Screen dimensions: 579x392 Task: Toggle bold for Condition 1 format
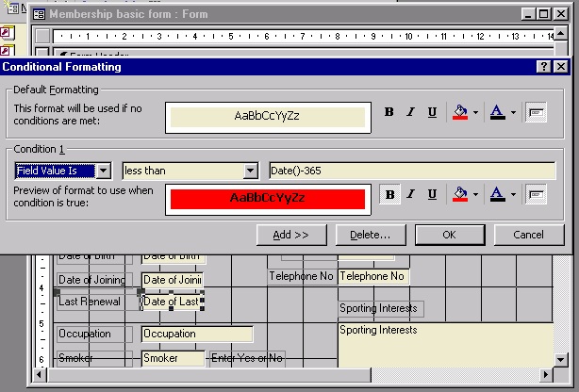point(389,195)
